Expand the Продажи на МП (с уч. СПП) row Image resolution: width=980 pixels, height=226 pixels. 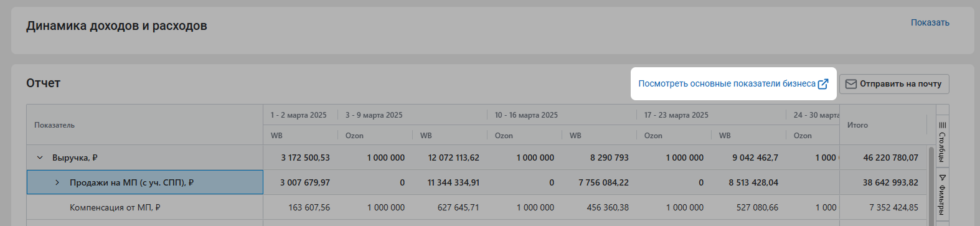click(x=57, y=182)
